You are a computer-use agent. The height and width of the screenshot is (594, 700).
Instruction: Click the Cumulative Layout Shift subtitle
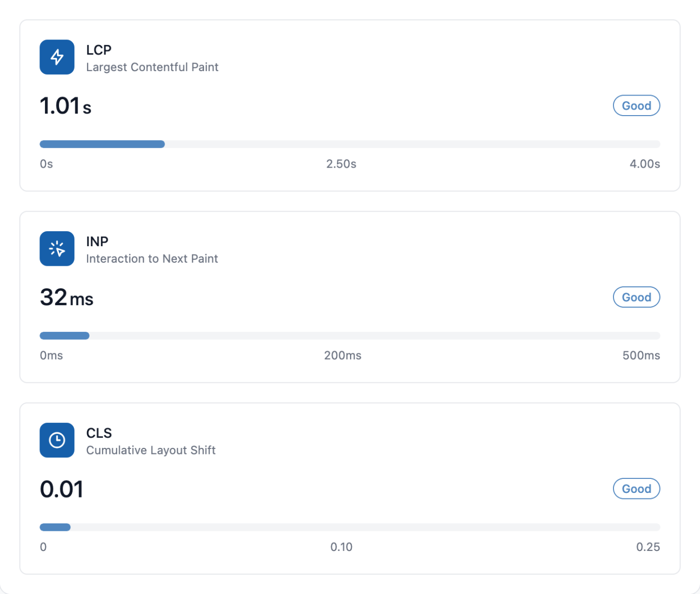150,450
